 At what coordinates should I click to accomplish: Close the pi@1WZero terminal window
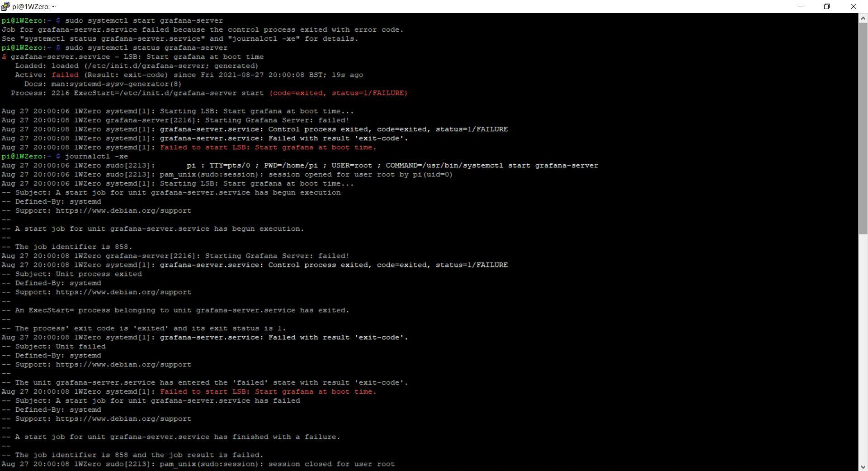coord(854,6)
